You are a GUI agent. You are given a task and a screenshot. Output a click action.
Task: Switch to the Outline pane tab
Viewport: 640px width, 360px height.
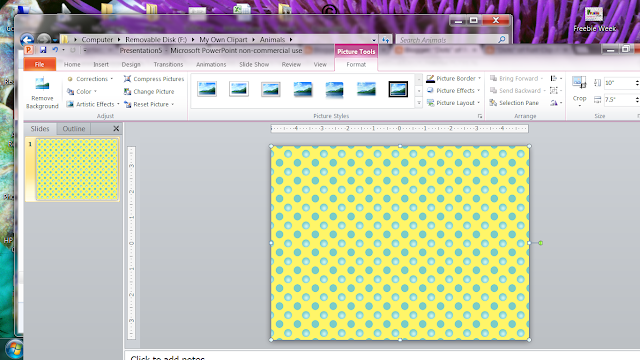pos(74,129)
